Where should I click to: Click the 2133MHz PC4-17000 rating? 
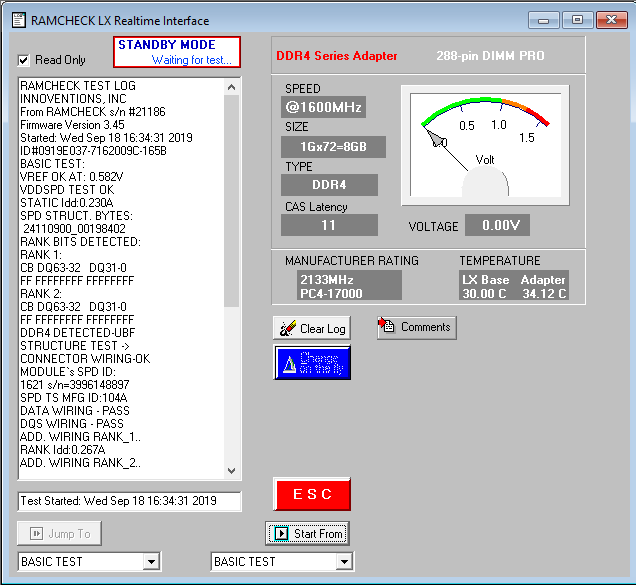(349, 286)
